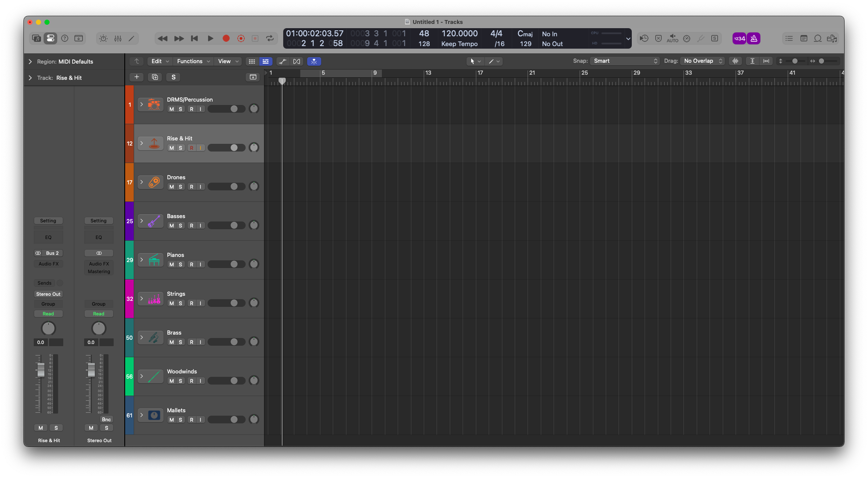Open the Edit menu
Image resolution: width=868 pixels, height=478 pixels.
160,61
